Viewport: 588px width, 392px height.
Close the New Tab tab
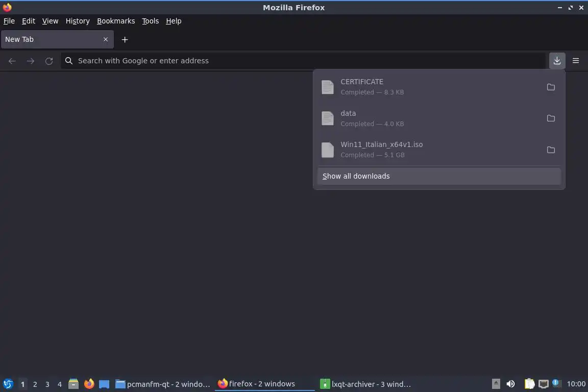[x=105, y=39]
